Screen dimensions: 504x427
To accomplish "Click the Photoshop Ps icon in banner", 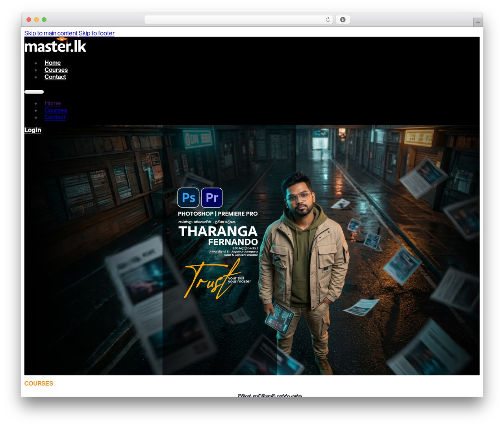I will point(189,198).
